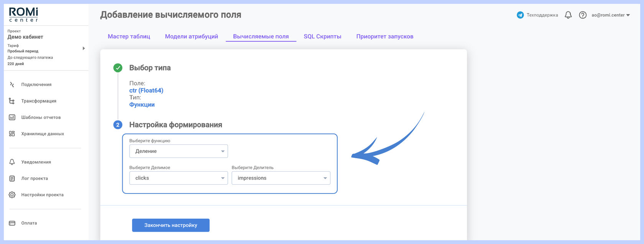Switch to the SQL Скрипты tab
Image resolution: width=644 pixels, height=244 pixels.
[x=322, y=36]
